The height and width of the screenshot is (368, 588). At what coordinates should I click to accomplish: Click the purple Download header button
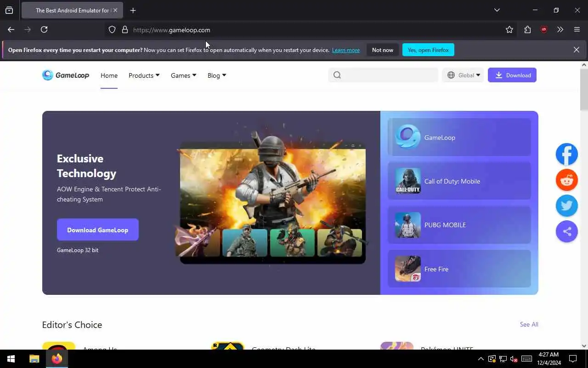click(512, 75)
